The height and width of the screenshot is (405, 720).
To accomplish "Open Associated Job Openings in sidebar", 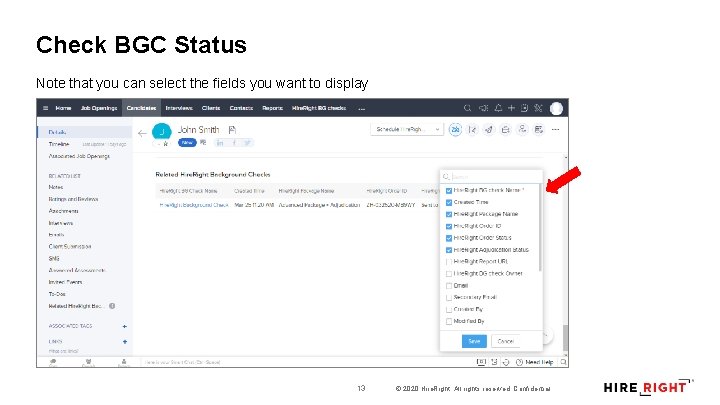I will [79, 157].
